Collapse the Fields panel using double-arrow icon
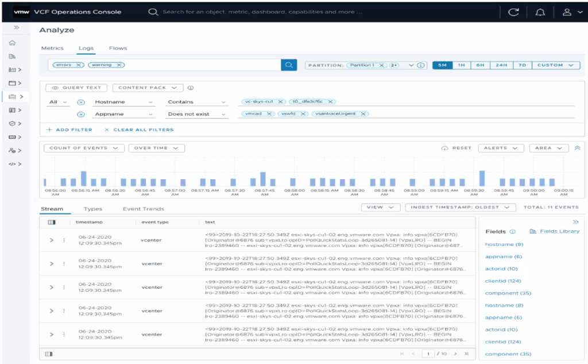 click(575, 222)
